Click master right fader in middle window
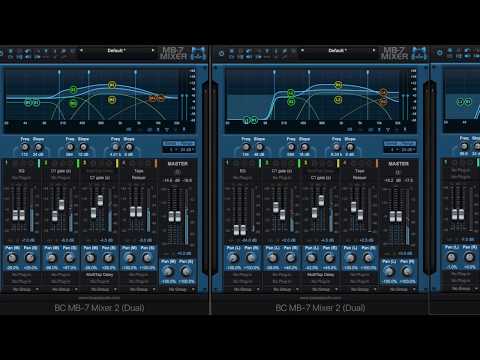Viewport: 480px width, 360px height. pyautogui.click(x=399, y=216)
